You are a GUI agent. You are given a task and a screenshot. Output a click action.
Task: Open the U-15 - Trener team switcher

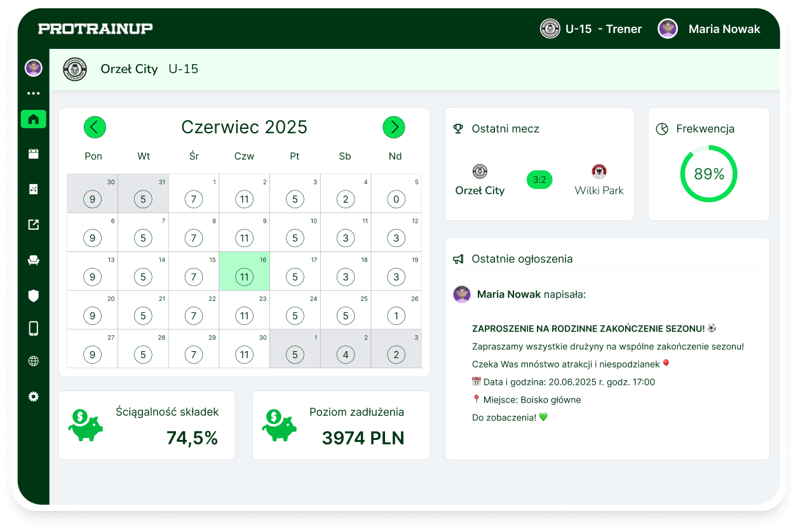click(591, 29)
